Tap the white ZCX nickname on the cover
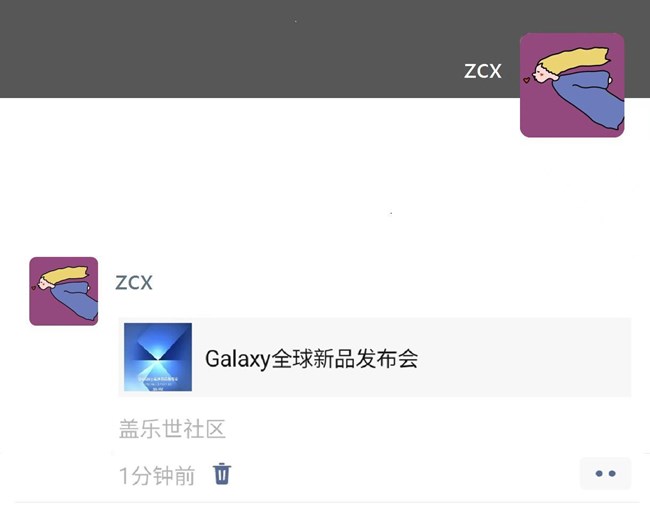This screenshot has height=509, width=650. 483,71
